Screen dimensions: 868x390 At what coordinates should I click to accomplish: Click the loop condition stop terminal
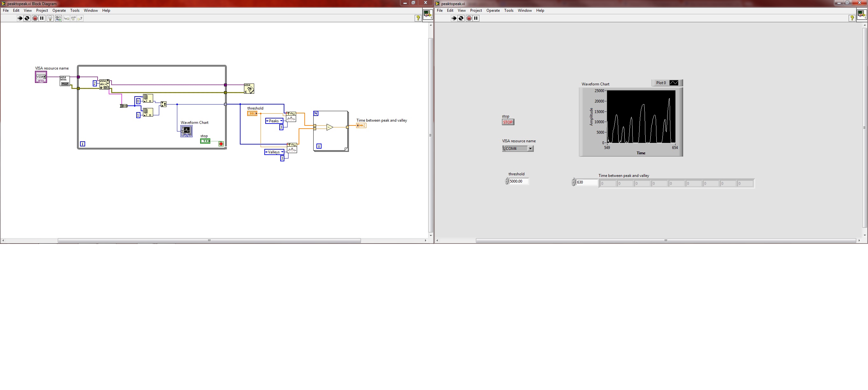(221, 144)
